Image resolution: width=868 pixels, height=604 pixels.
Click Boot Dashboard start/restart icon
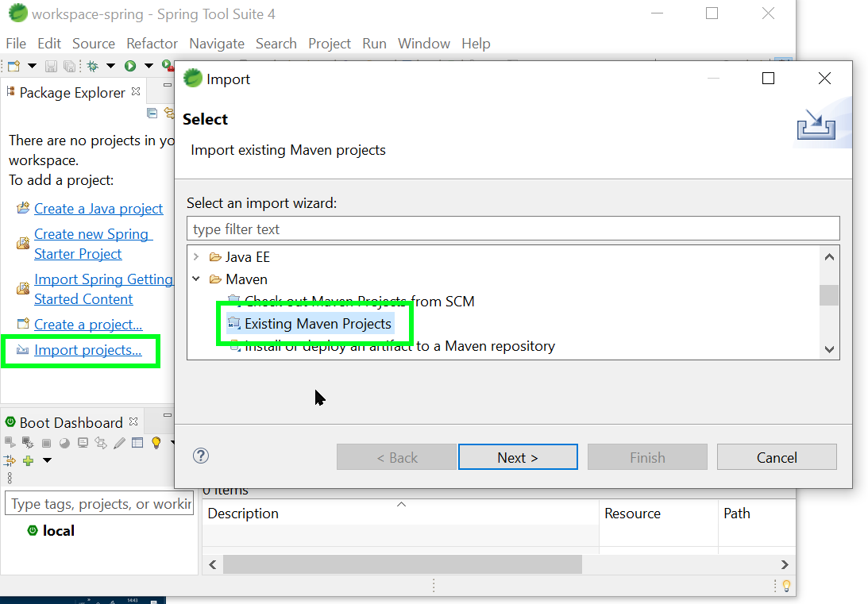(x=10, y=443)
